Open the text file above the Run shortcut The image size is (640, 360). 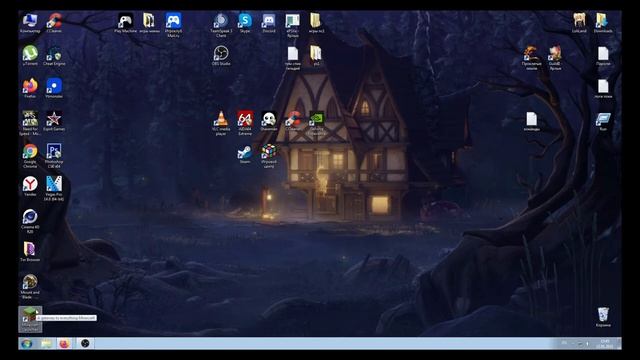click(603, 88)
